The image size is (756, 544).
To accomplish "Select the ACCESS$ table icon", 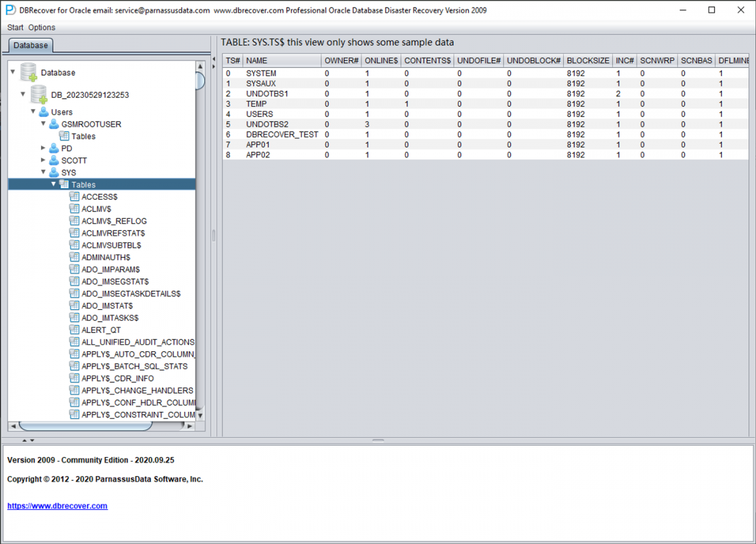I will tap(76, 196).
